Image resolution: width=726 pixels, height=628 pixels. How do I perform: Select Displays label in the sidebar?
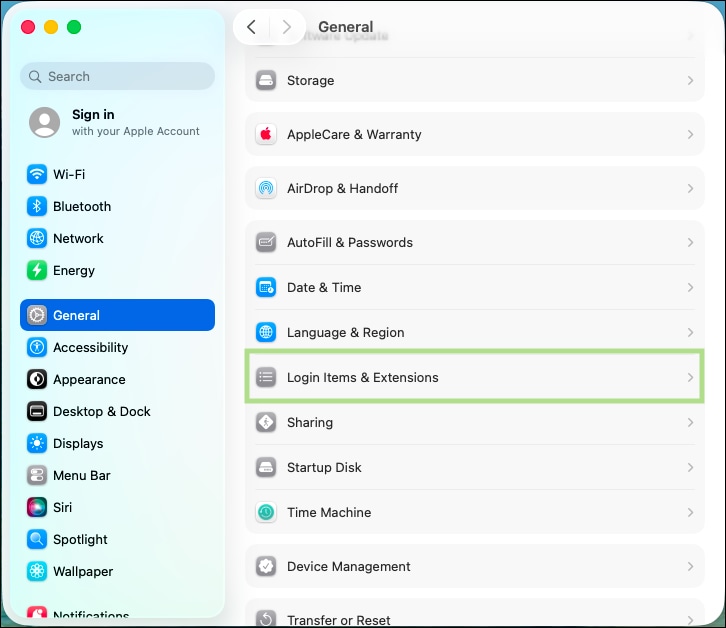pos(78,444)
